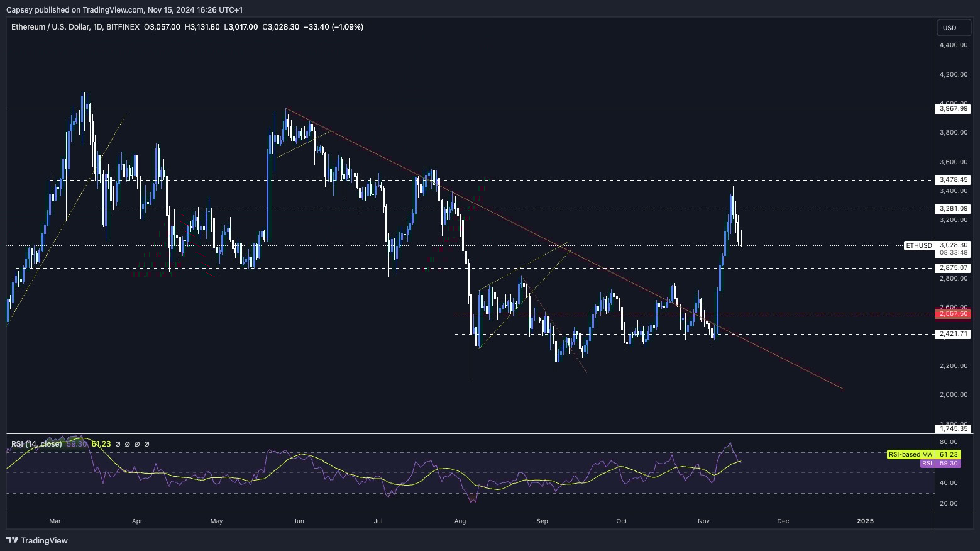Click the red 2,557.60 price line label
Screen dimensions: 980x551
pos(953,314)
